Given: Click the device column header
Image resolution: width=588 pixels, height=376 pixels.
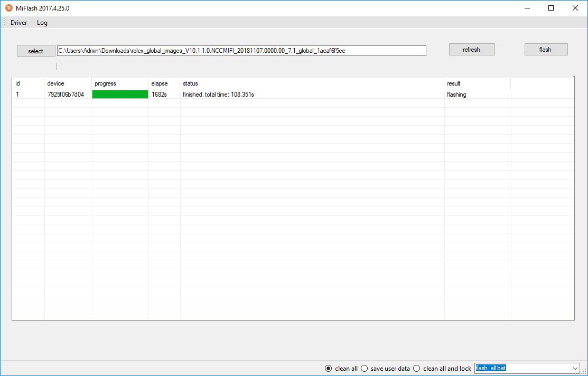Looking at the screenshot, I should pos(68,83).
